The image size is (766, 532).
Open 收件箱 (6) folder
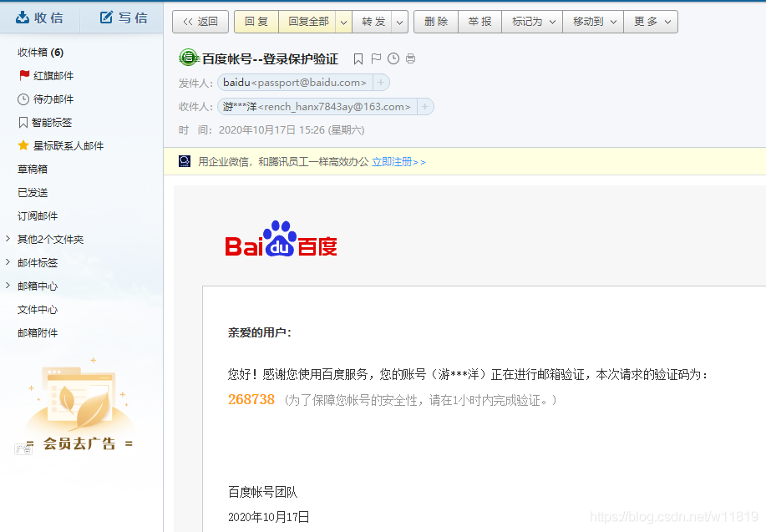tap(41, 53)
